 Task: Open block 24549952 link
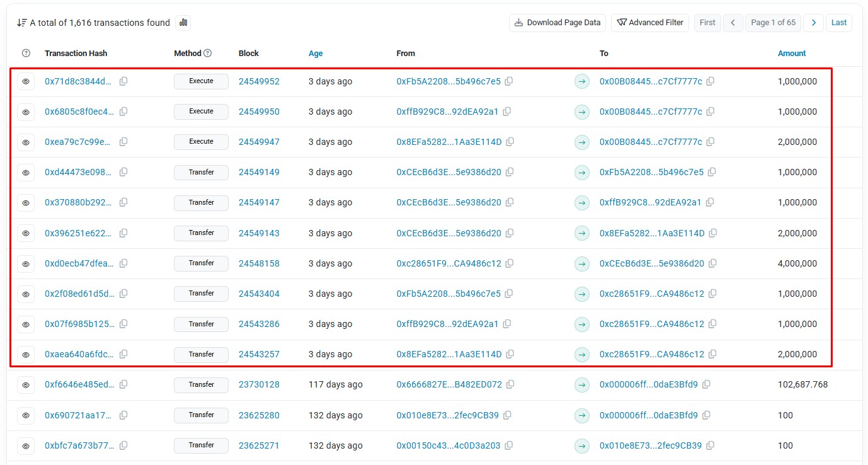point(259,81)
